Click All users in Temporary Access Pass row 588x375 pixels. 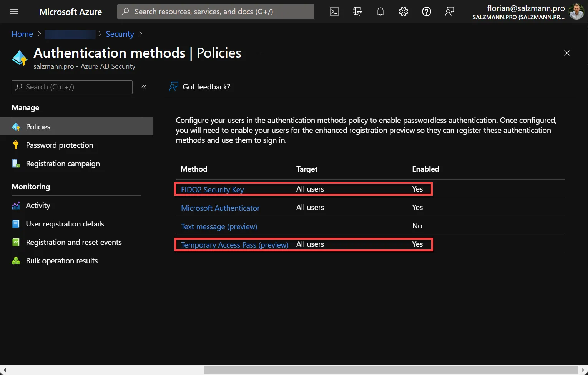click(x=310, y=244)
